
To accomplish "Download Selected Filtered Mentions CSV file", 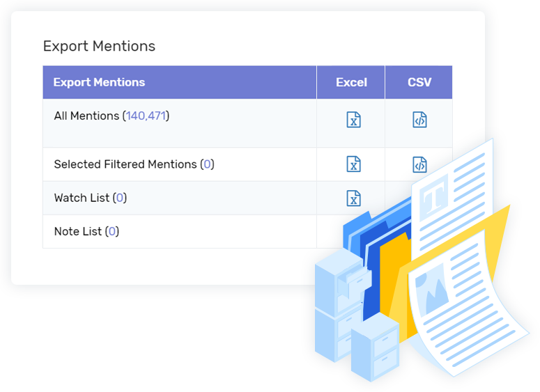I will point(419,164).
